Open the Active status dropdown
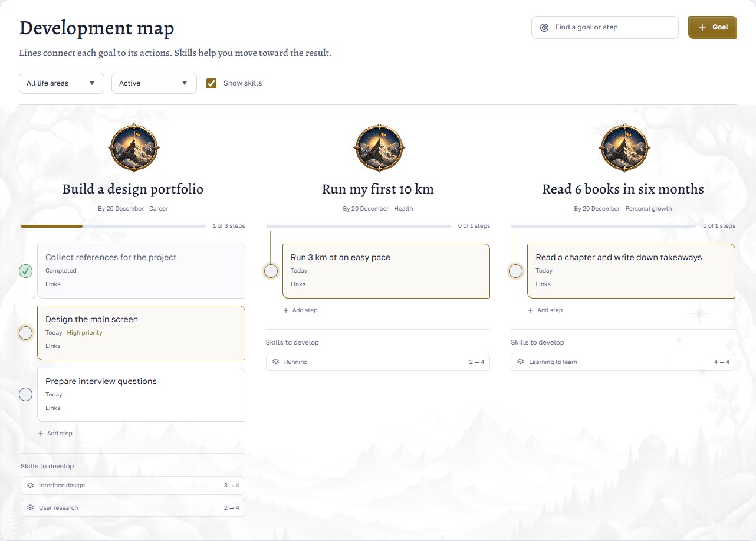 coord(154,83)
